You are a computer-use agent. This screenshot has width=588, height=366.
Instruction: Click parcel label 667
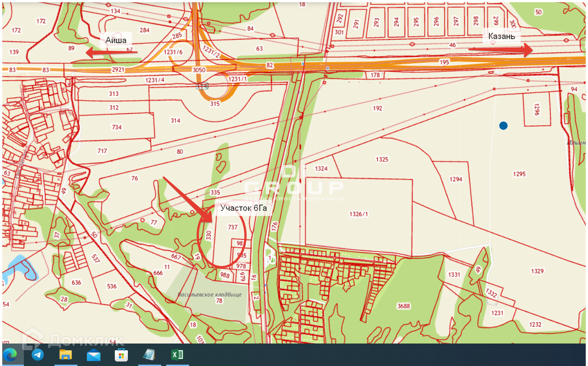[x=176, y=257]
